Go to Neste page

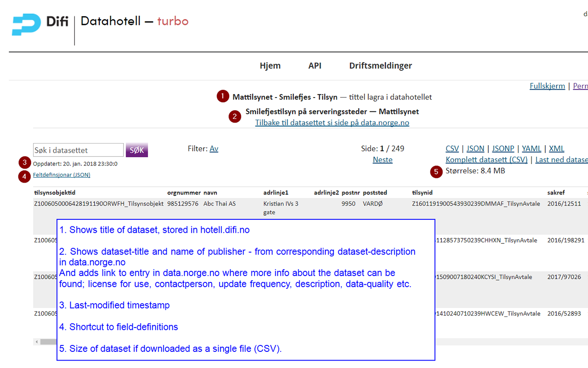(x=383, y=160)
